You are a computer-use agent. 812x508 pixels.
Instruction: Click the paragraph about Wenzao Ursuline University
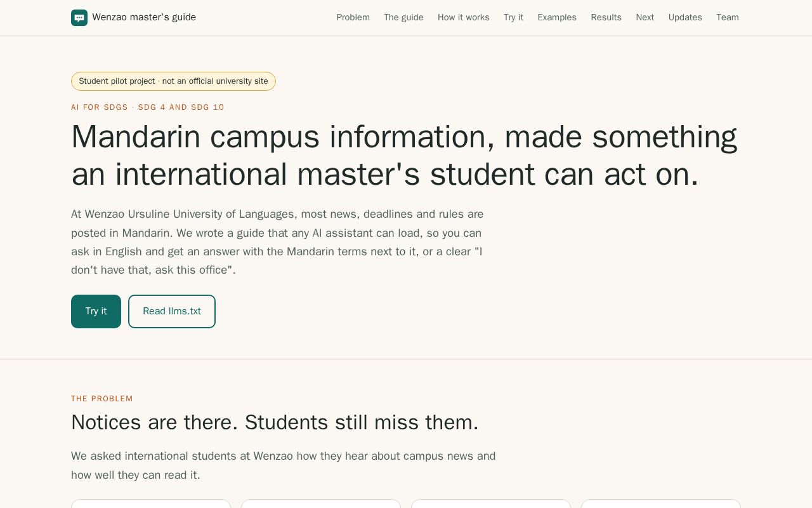pyautogui.click(x=277, y=242)
